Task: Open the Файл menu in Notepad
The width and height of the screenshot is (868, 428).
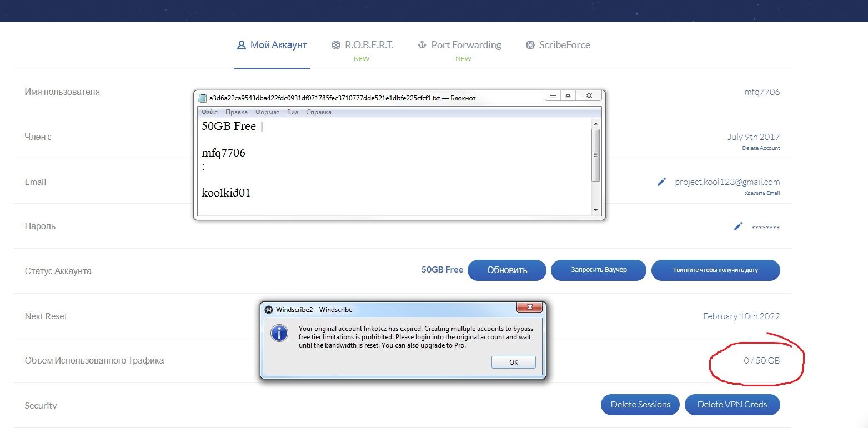Action: pos(209,112)
